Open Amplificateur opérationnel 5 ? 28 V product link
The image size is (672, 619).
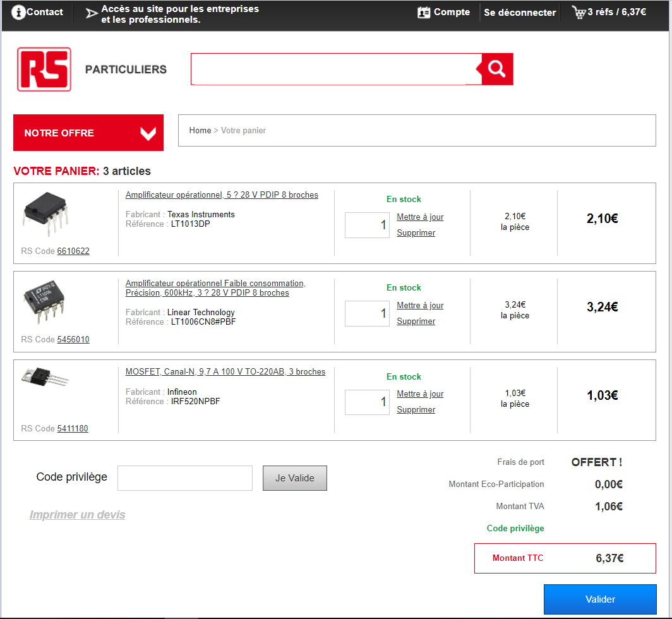[x=222, y=195]
